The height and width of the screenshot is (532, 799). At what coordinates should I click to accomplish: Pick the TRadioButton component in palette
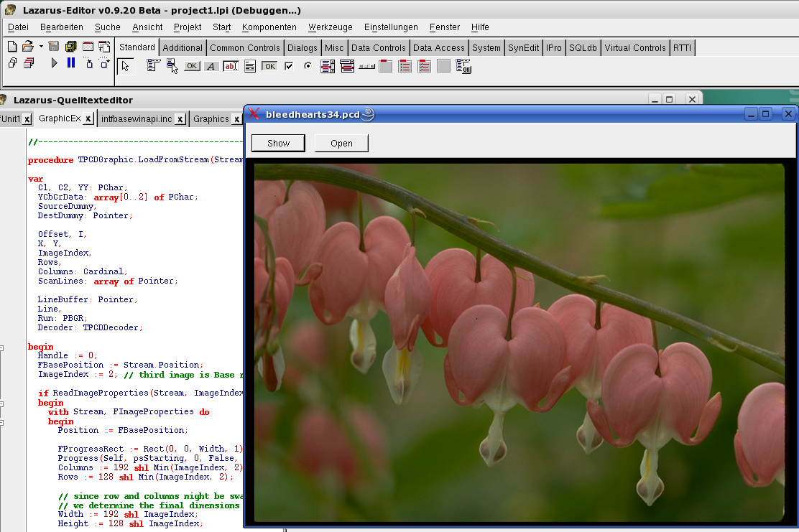(x=308, y=66)
